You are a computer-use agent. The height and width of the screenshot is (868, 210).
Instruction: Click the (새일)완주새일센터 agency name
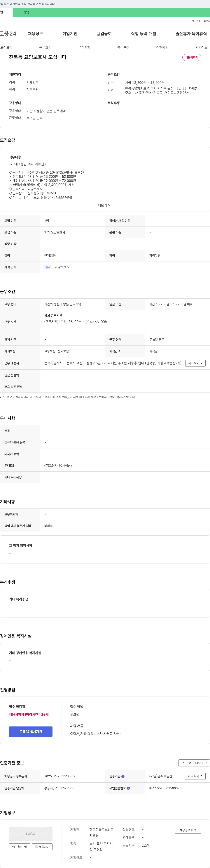[162, 776]
